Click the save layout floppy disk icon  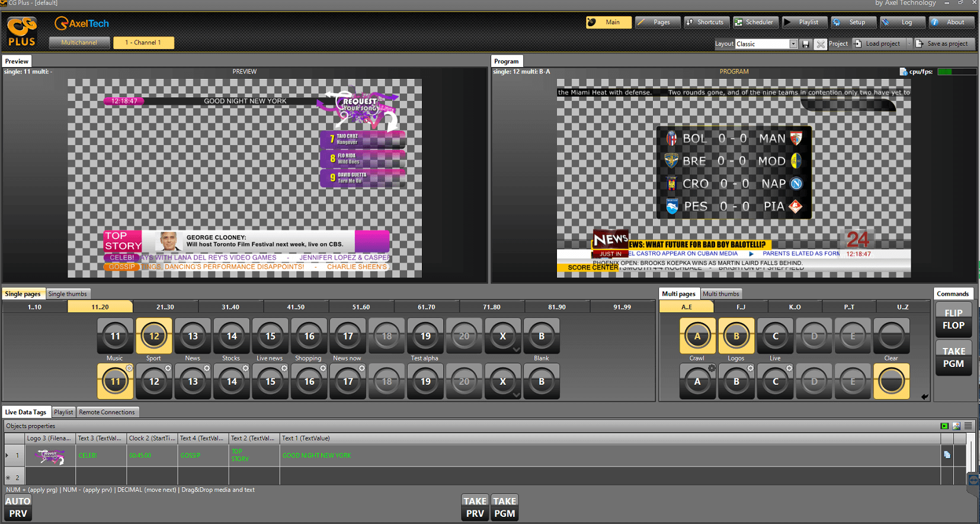point(806,44)
